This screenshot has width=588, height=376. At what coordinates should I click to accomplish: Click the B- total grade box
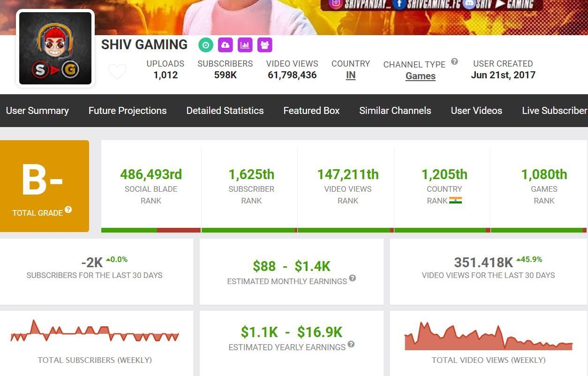(x=45, y=186)
